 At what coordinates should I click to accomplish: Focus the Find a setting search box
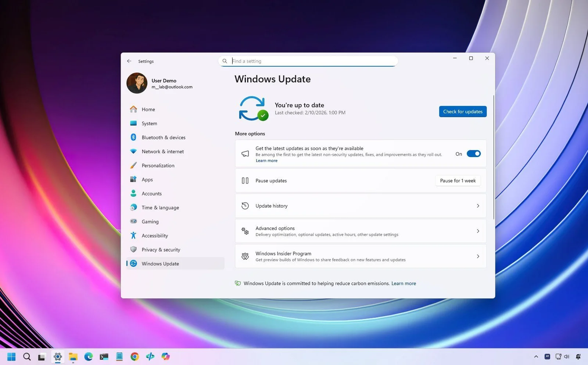(x=312, y=61)
